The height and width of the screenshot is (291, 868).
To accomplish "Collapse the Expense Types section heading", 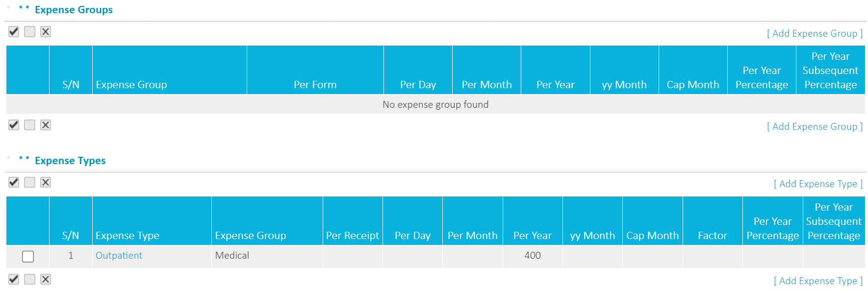I will [70, 161].
